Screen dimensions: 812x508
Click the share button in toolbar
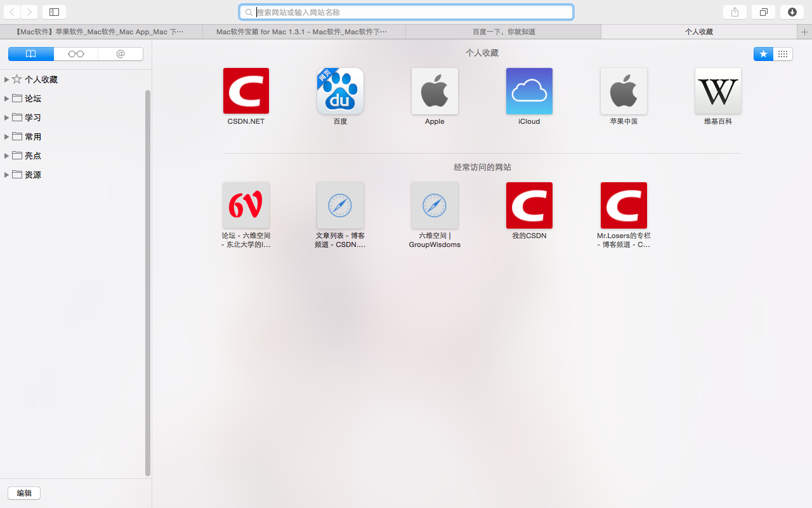coord(735,12)
